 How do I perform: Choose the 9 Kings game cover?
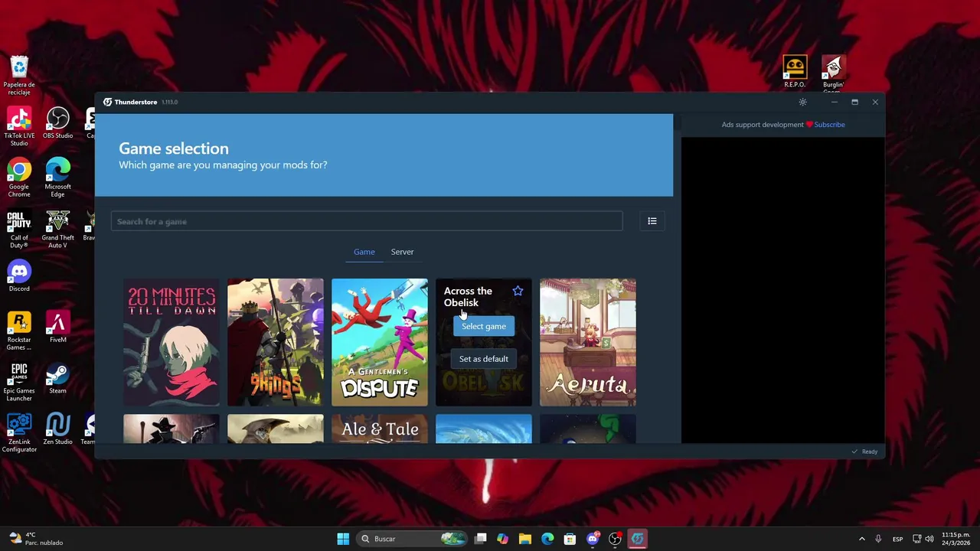[x=276, y=342]
